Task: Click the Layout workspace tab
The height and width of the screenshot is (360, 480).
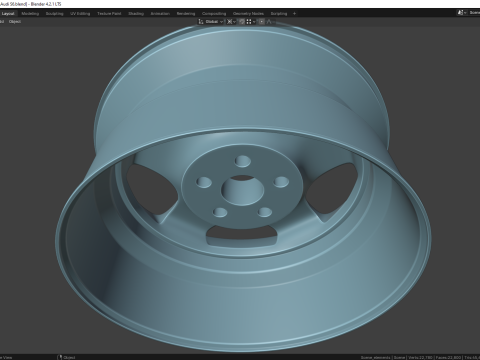Action: pos(8,14)
